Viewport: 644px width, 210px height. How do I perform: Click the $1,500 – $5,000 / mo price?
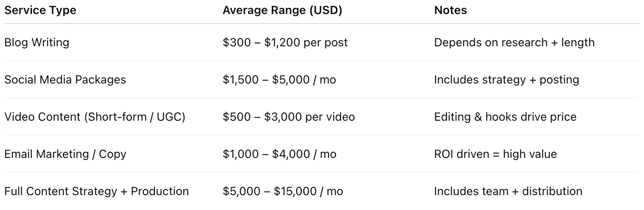click(x=279, y=79)
